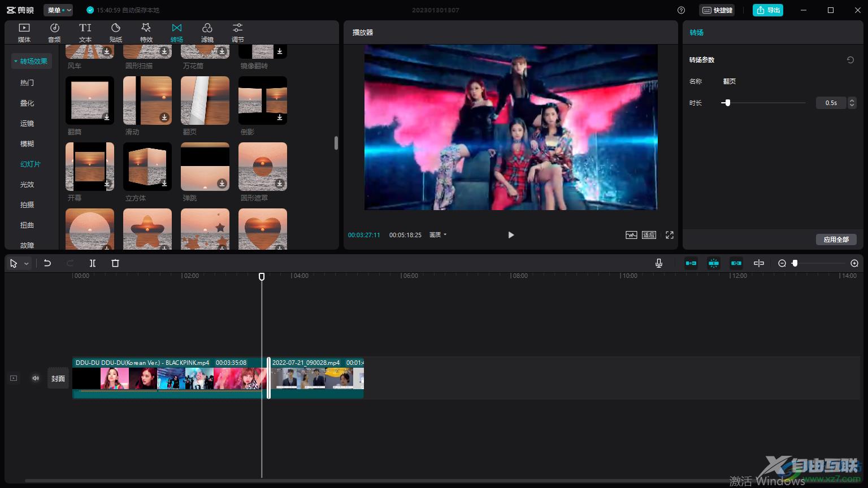868x488 pixels.
Task: Redo the last action
Action: pos(70,263)
